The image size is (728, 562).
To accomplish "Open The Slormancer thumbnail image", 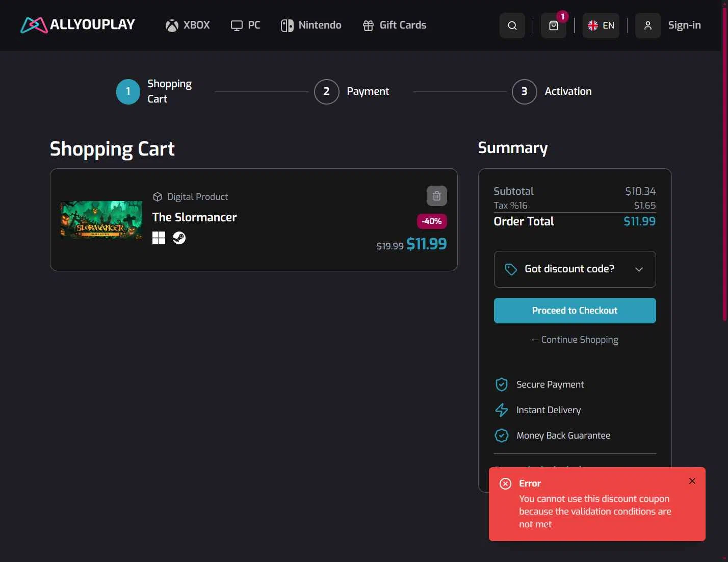I will click(101, 220).
